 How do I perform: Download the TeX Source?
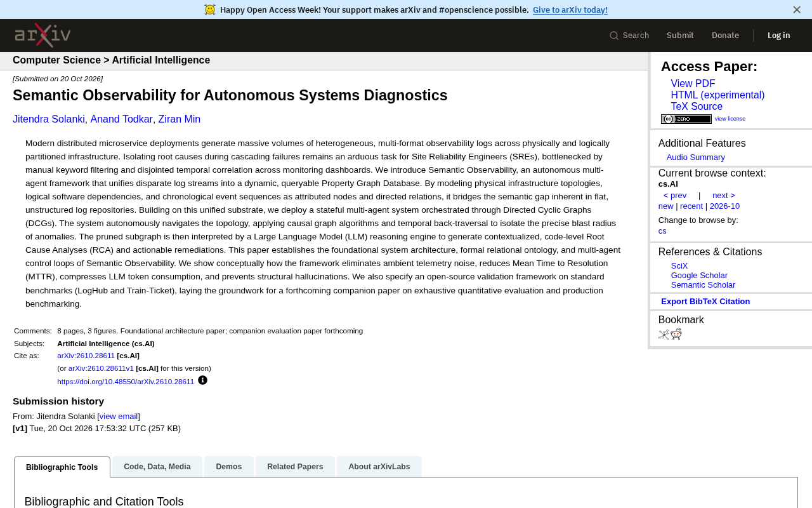697,107
